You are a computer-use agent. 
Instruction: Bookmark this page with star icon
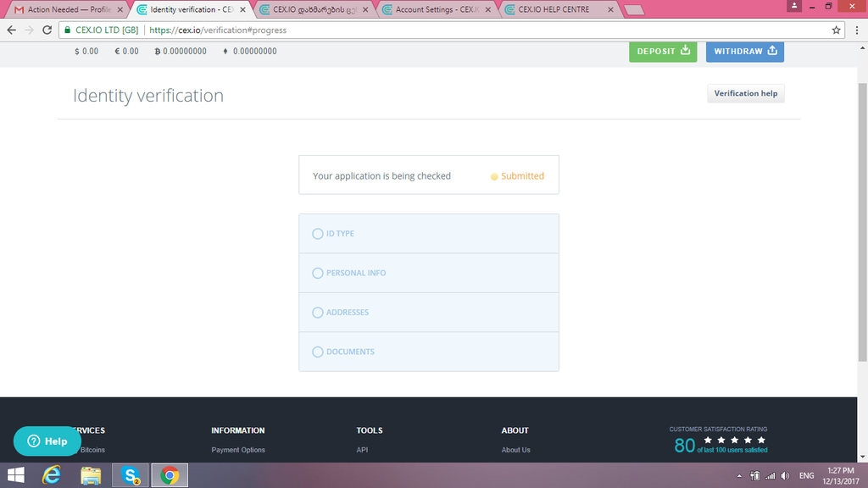coord(836,30)
